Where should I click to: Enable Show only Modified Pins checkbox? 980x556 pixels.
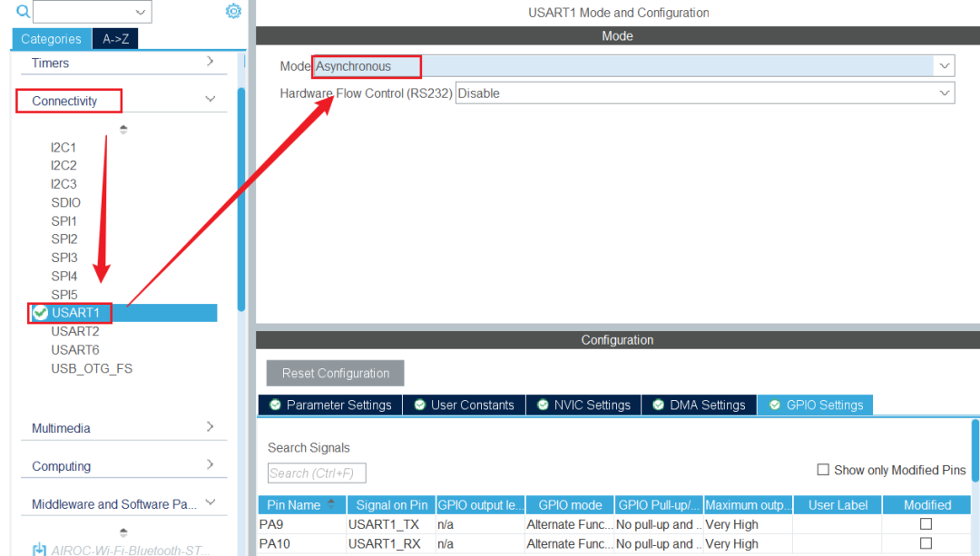[823, 470]
